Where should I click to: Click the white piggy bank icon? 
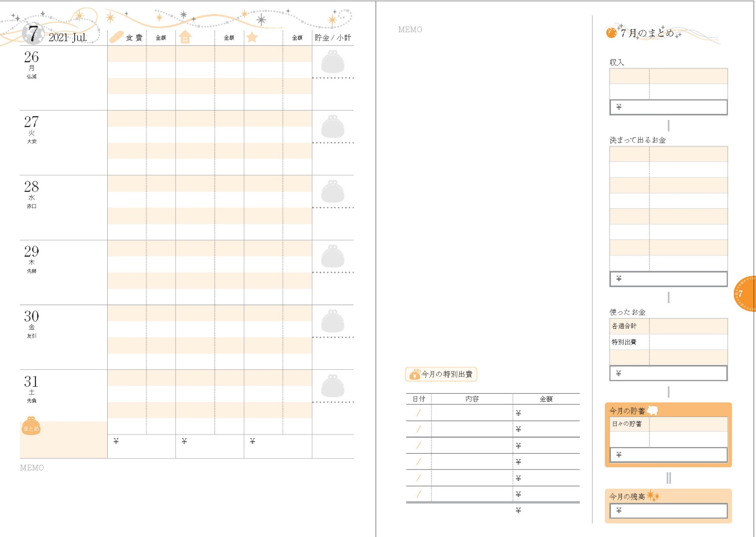click(x=653, y=410)
